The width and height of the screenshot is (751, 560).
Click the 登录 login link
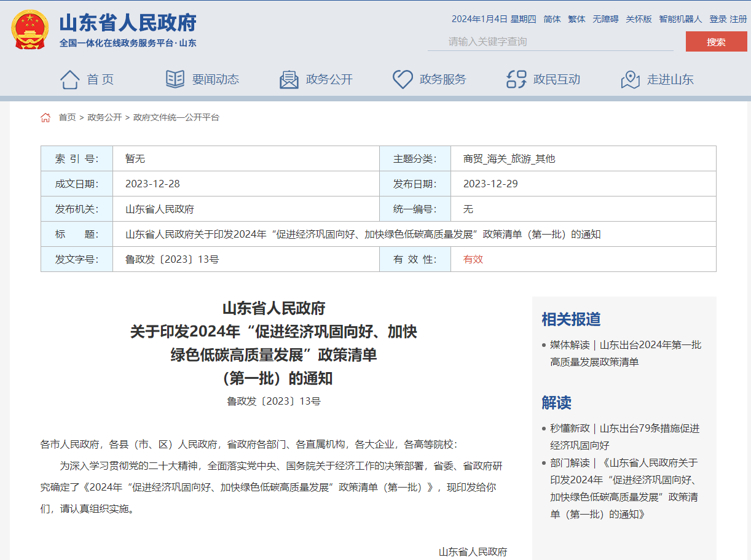pyautogui.click(x=718, y=19)
